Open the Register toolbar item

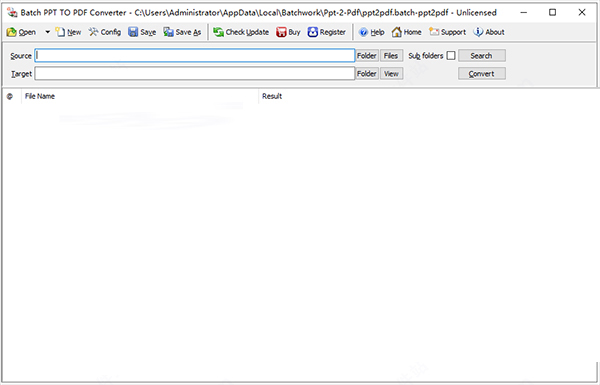(x=326, y=32)
